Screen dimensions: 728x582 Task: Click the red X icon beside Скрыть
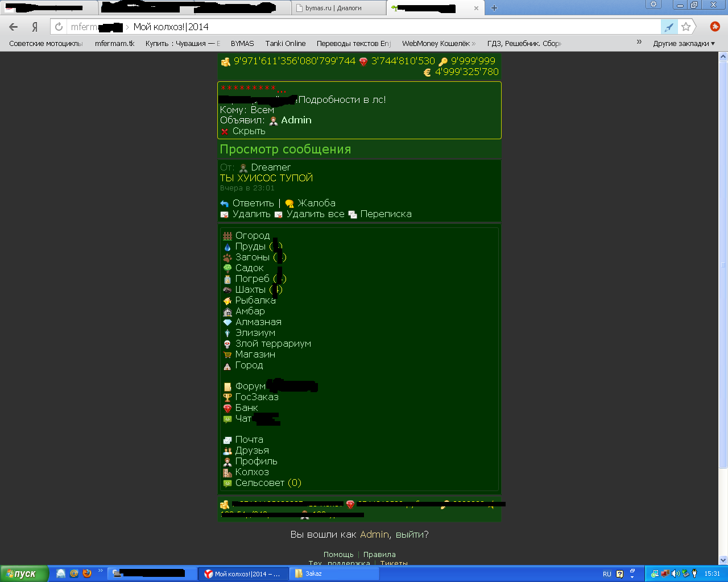tap(225, 131)
